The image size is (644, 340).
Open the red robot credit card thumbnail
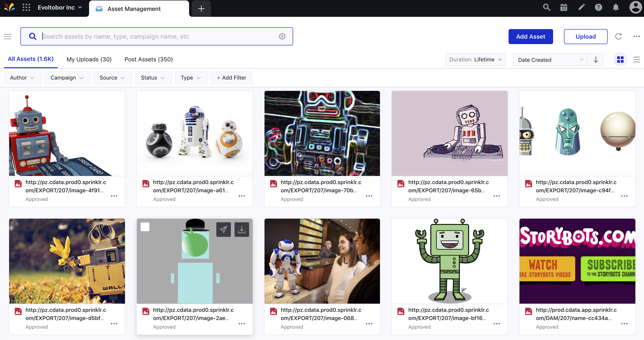click(x=67, y=133)
